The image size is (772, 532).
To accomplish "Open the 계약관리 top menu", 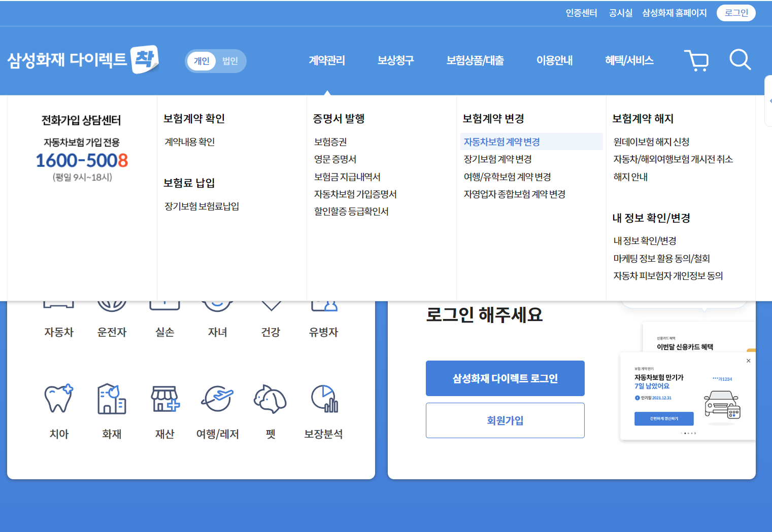I will click(327, 60).
